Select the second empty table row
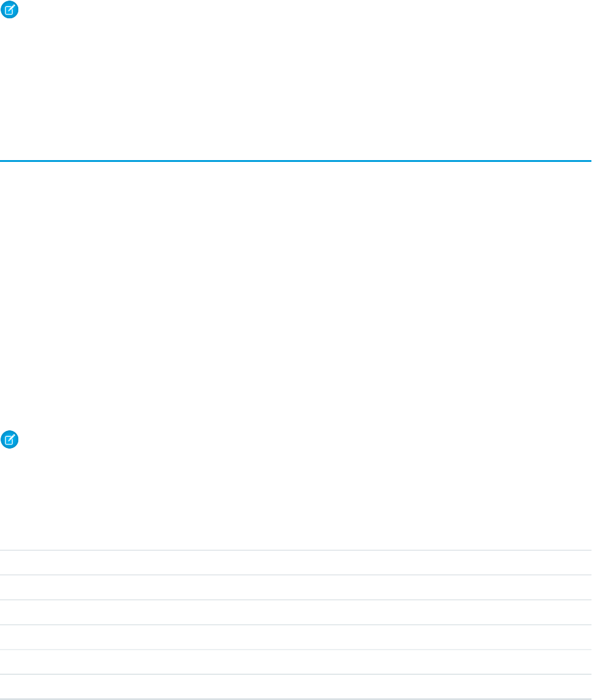The width and height of the screenshot is (592, 700). click(296, 588)
